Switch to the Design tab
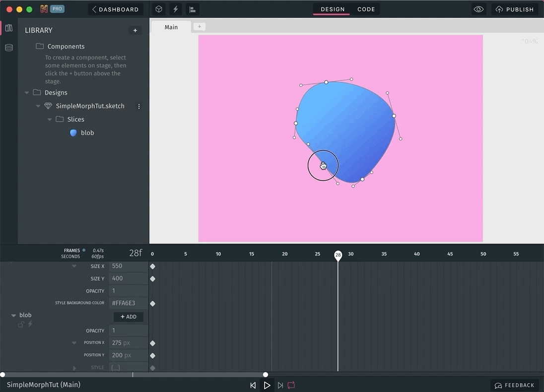The image size is (544, 392). click(x=333, y=9)
